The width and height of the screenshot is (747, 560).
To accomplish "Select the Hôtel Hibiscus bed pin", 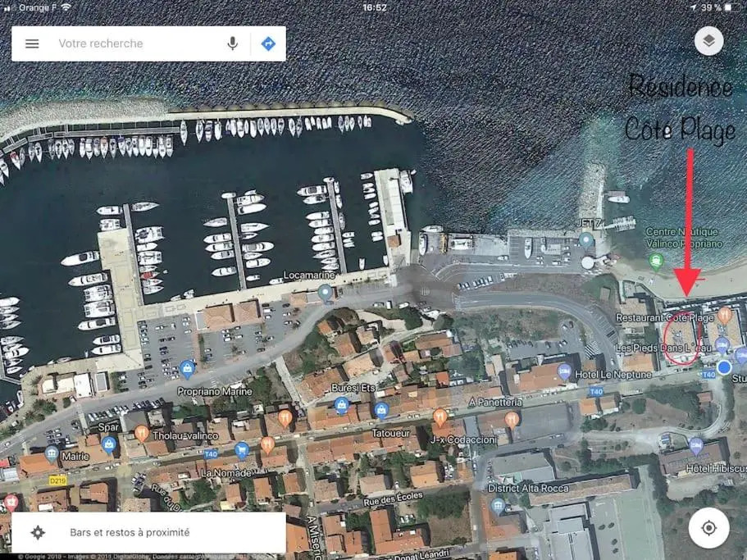I will point(696,446).
